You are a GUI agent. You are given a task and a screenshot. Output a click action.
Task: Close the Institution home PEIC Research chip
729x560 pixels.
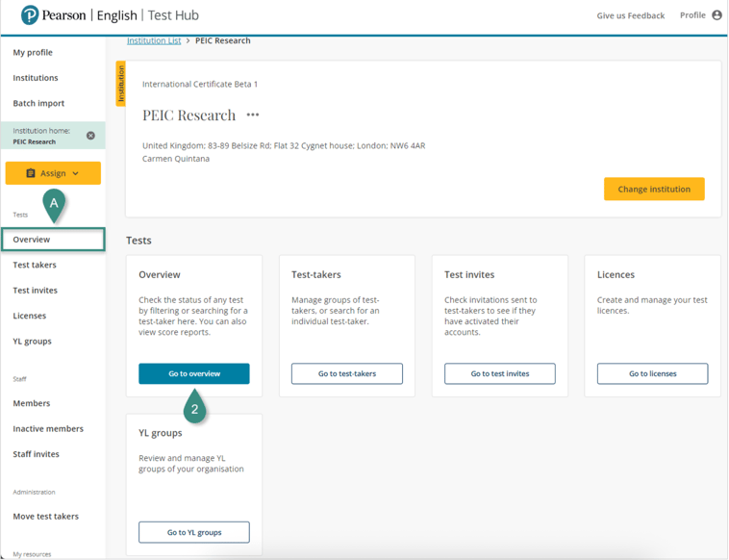(x=91, y=136)
